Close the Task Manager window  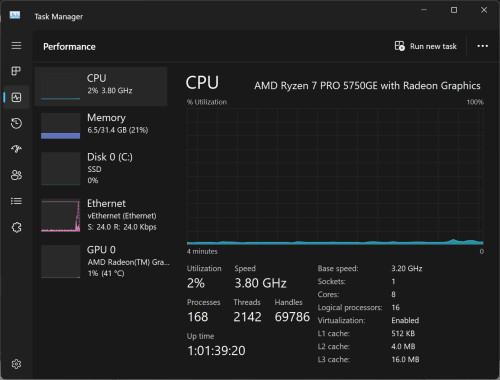(484, 10)
